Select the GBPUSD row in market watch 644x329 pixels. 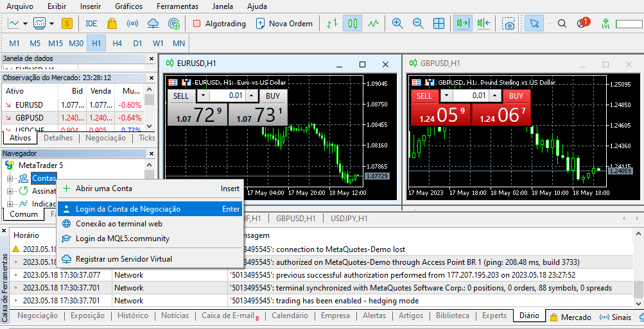point(73,118)
